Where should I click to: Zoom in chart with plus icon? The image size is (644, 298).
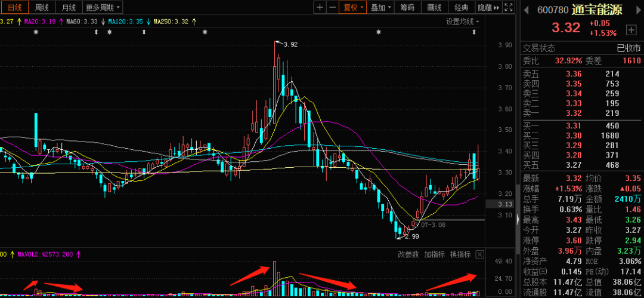pos(320,7)
